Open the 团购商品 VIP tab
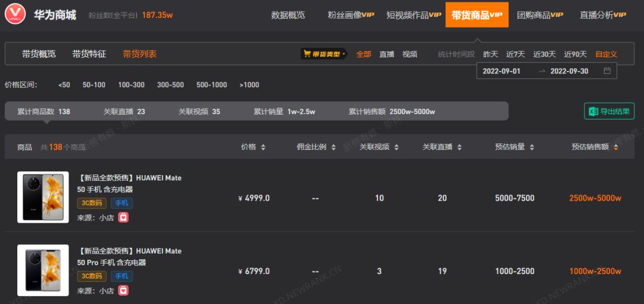This screenshot has height=304, width=644. click(540, 15)
